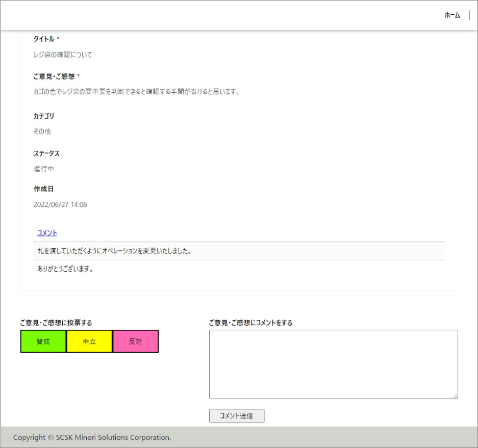Open the コメント link
This screenshot has width=478, height=448.
click(47, 233)
